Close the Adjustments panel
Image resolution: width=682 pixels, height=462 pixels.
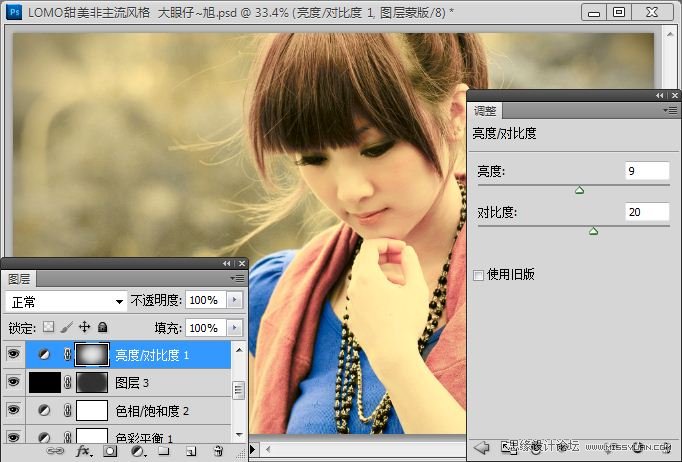(675, 95)
